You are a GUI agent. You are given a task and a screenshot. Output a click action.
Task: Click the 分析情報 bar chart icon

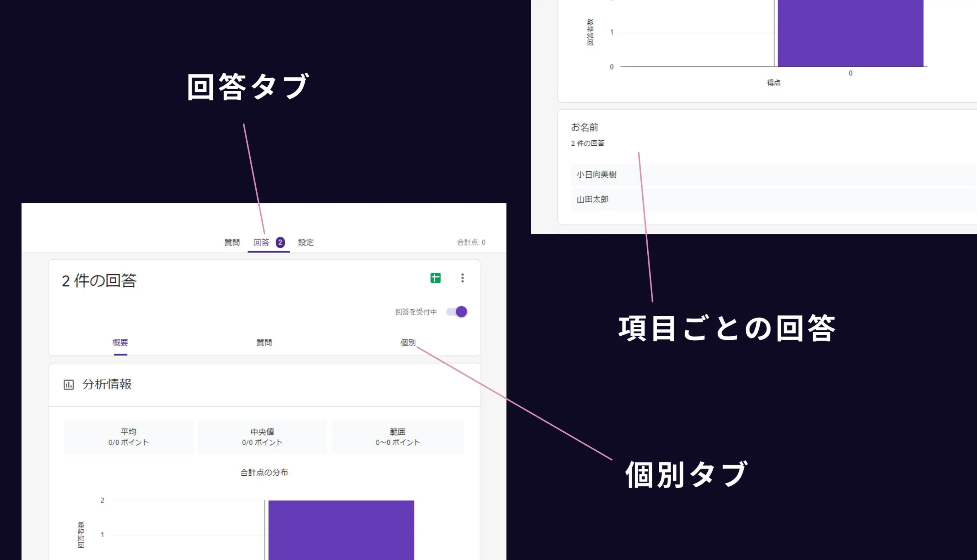pyautogui.click(x=68, y=384)
